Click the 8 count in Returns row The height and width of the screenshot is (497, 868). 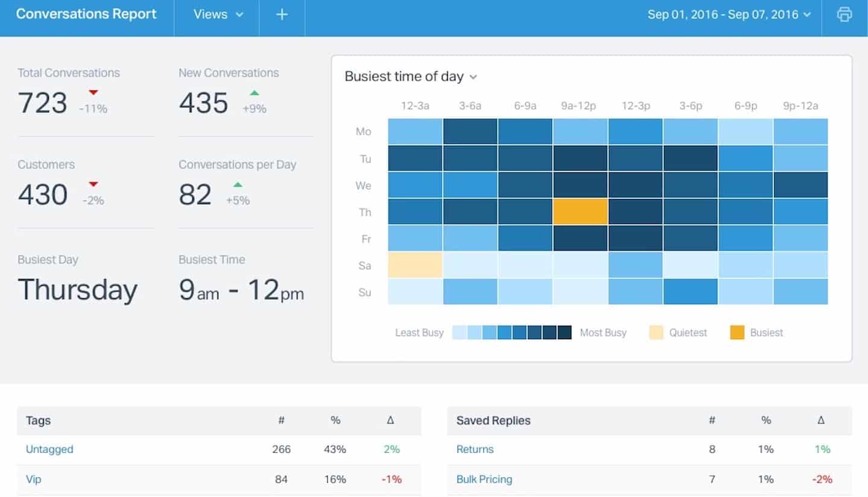tap(712, 449)
